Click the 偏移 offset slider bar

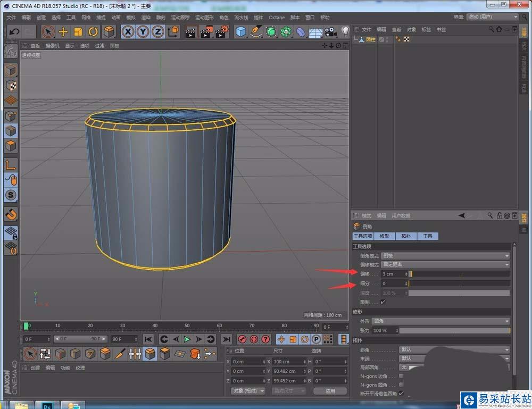pos(459,274)
